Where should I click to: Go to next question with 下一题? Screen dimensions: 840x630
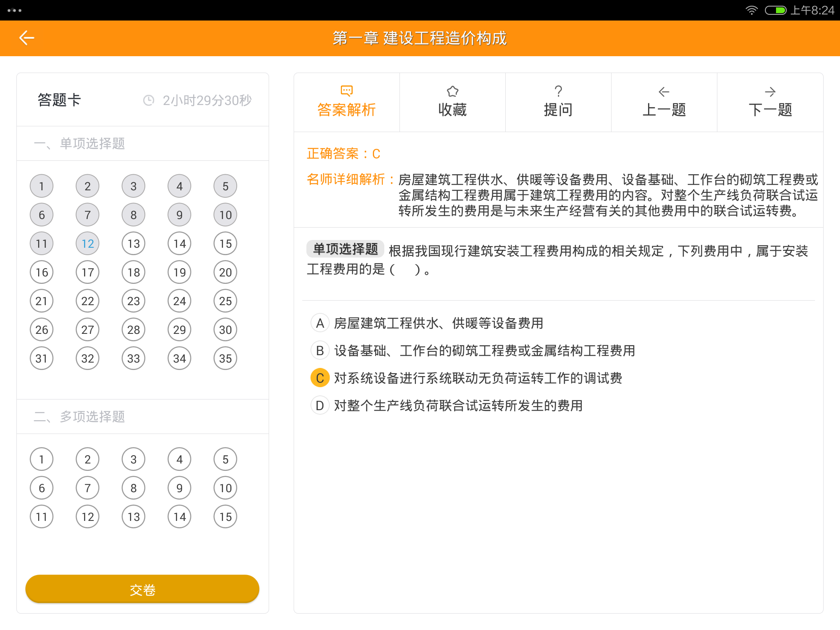click(x=770, y=102)
